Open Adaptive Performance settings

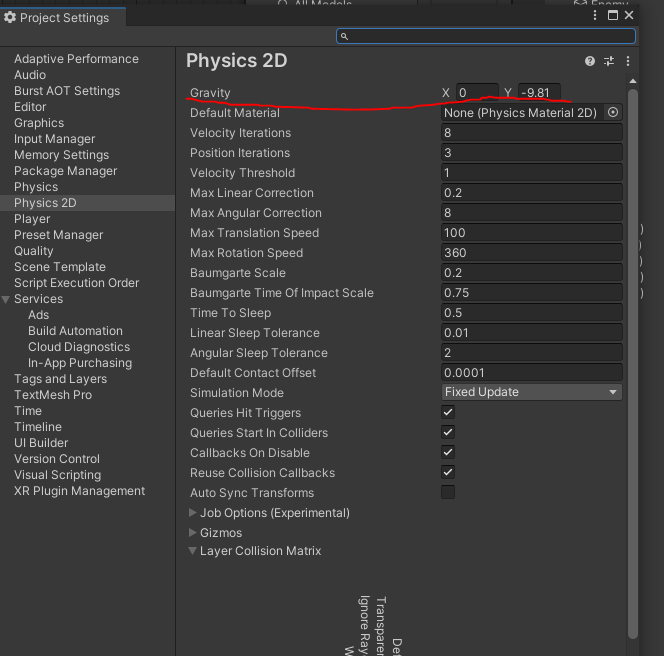pos(76,59)
